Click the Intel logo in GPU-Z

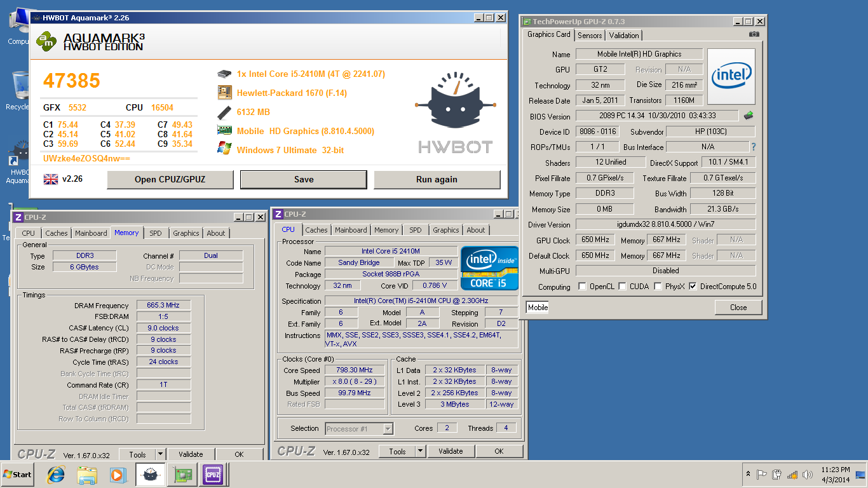point(731,77)
